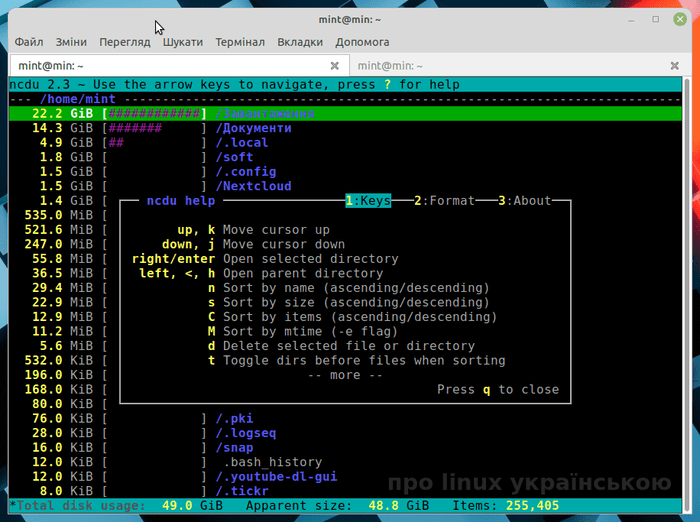
Task: Click the Items 255,405 count
Action: [532, 505]
